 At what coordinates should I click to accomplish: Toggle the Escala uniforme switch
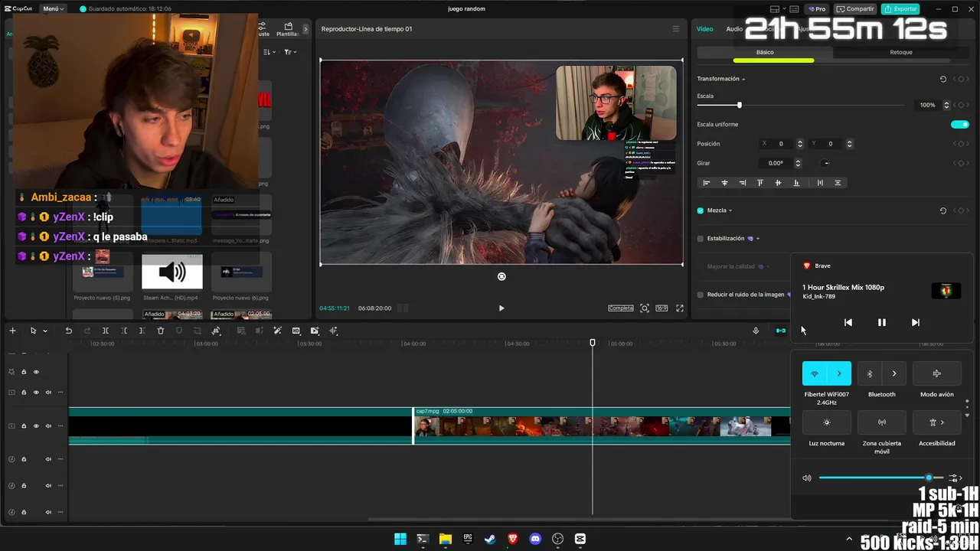click(x=960, y=124)
